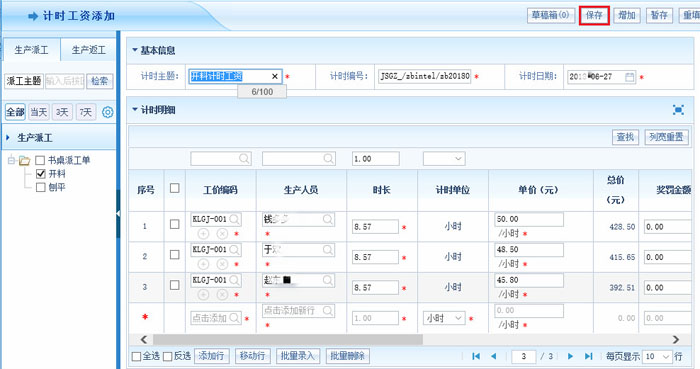Click the 批量录入 button
The image size is (700, 369).
pos(297,356)
